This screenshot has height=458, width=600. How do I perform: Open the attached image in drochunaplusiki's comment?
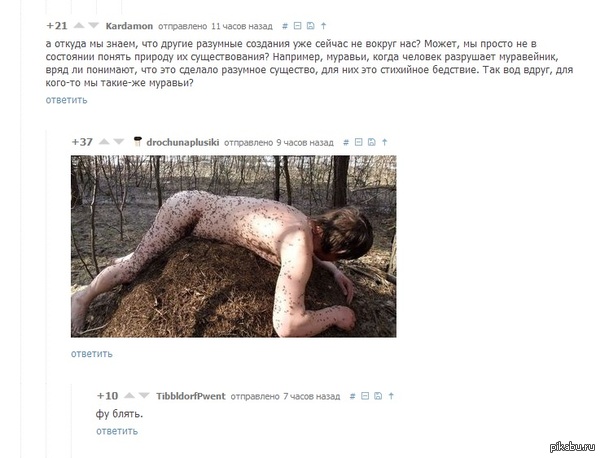(x=233, y=246)
